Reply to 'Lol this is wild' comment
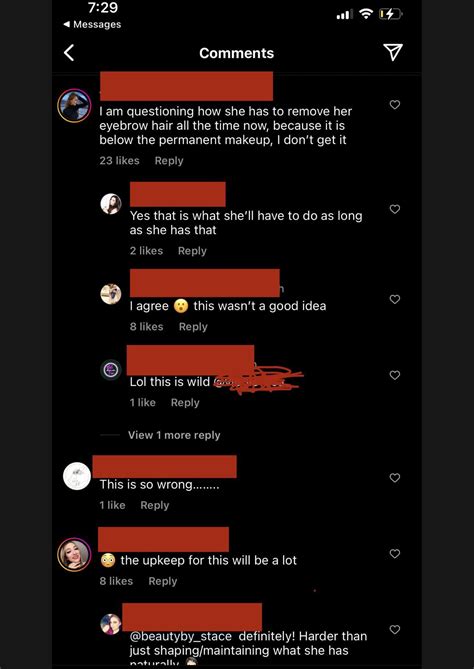The width and height of the screenshot is (474, 669). point(185,402)
